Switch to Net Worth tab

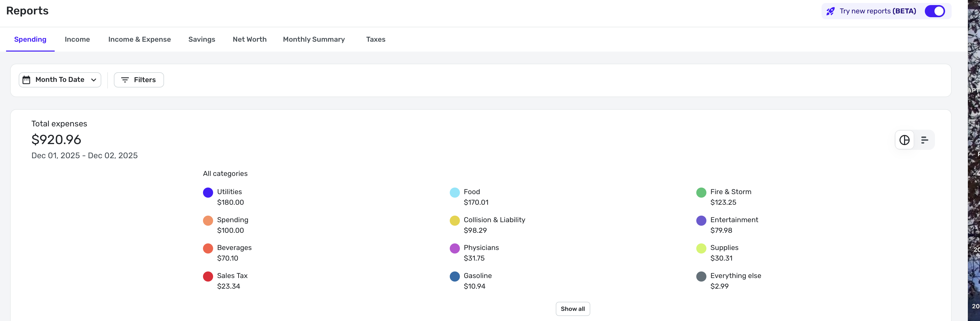[250, 39]
